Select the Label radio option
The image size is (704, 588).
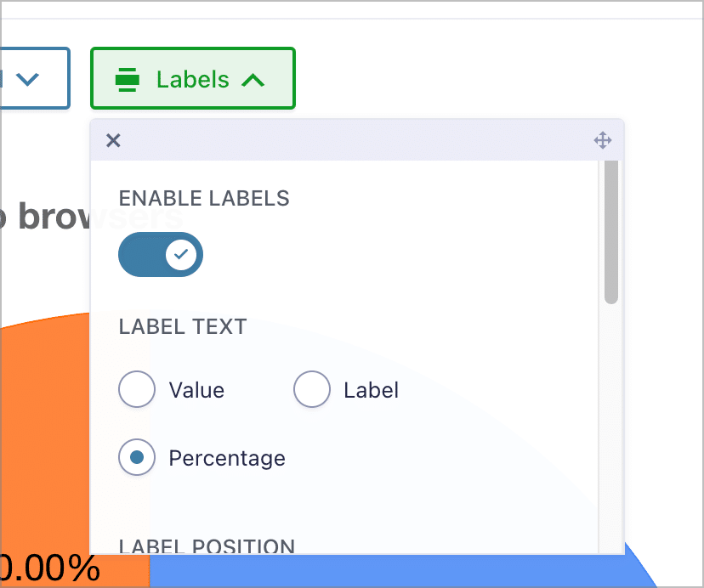(312, 389)
